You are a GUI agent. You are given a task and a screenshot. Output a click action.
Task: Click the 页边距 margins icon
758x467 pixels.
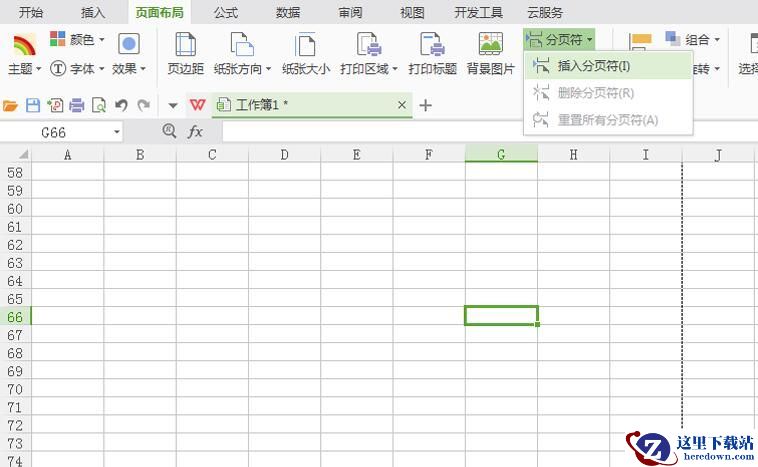[x=186, y=44]
